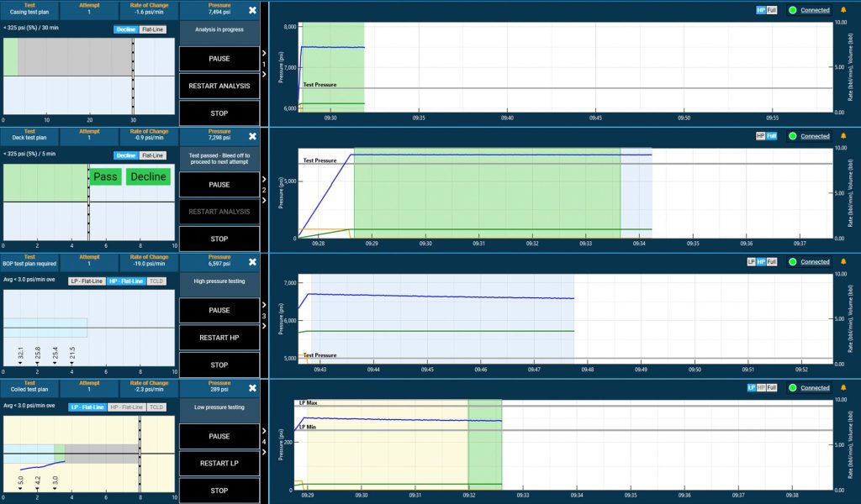Screen dimensions: 861x504
Task: Open the Connected link on the Casing chart
Action: (815, 10)
